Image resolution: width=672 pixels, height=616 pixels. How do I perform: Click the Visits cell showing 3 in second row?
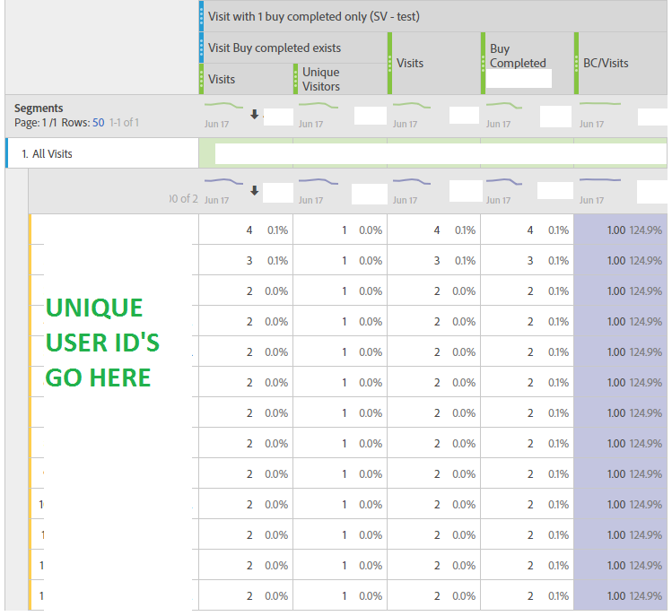[249, 261]
